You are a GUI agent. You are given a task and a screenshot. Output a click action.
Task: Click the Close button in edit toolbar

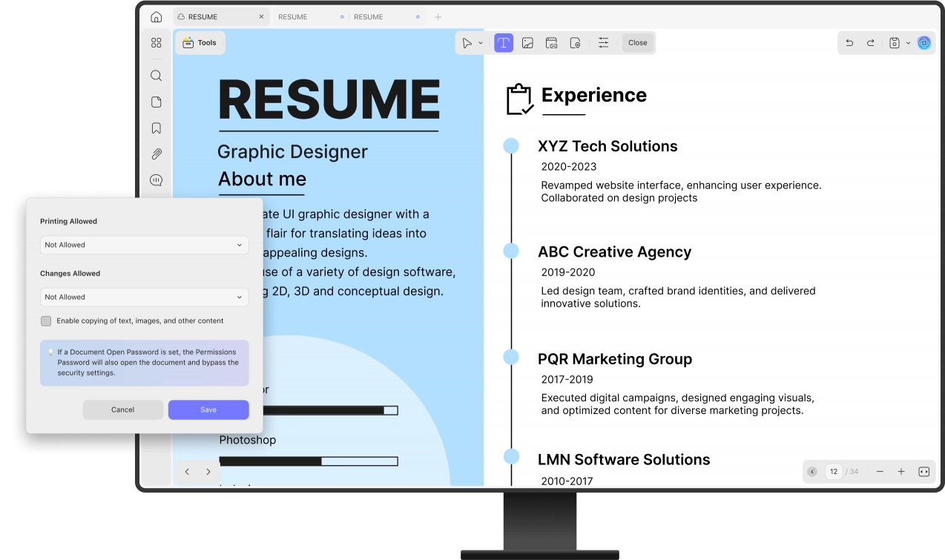(x=638, y=43)
